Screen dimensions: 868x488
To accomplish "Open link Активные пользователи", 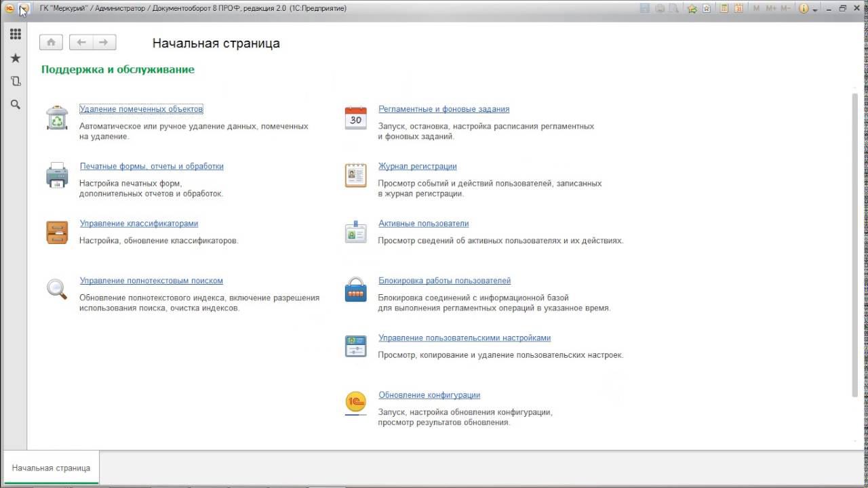I will coord(424,223).
